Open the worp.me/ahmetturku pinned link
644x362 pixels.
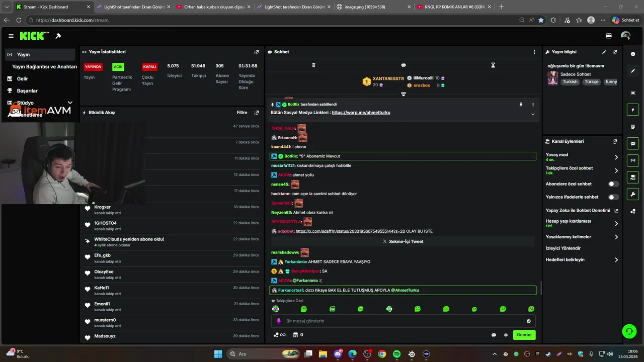[x=361, y=113]
